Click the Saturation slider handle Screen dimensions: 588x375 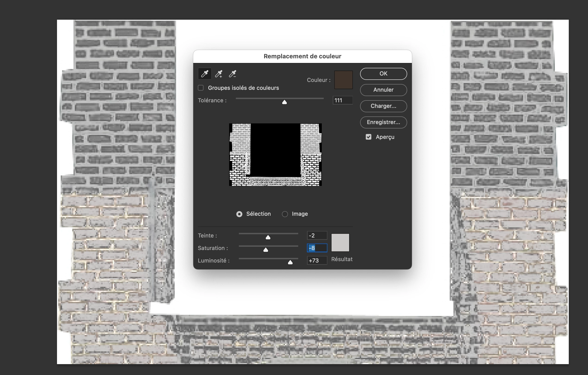click(x=266, y=250)
